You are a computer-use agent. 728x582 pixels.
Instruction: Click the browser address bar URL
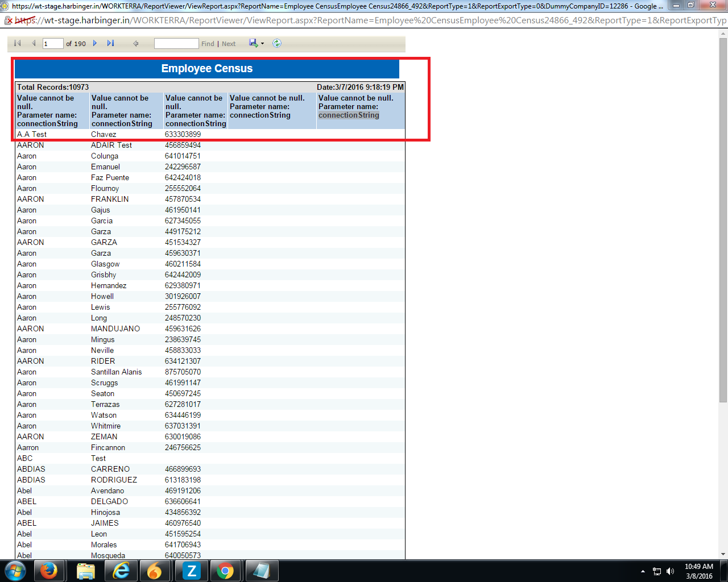pos(370,20)
